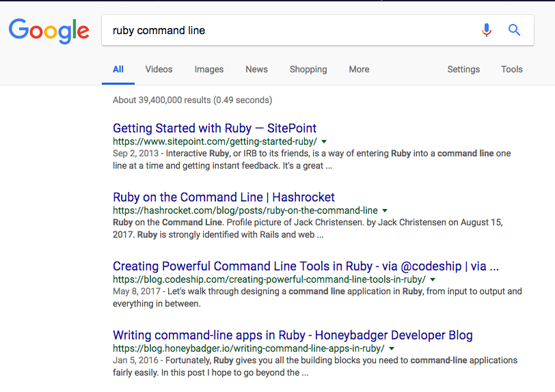
Task: Expand the hashrocket.com URL dropdown arrow
Action: (385, 211)
